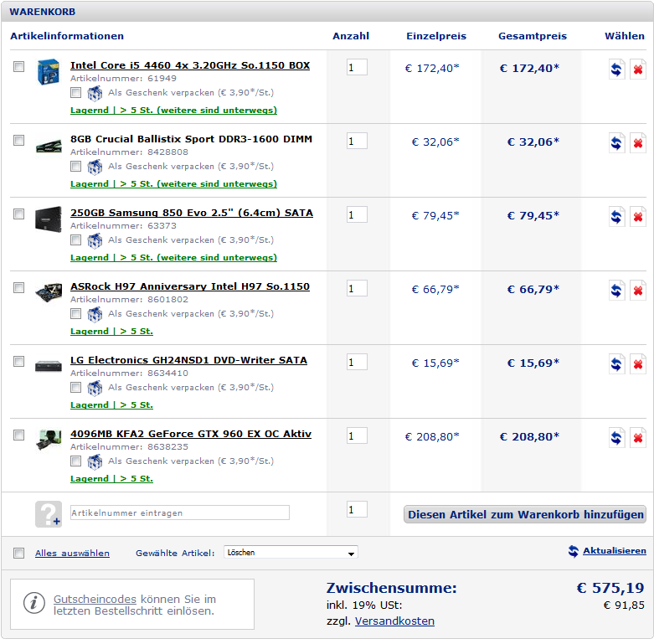Click gift box icon under ASRock H97

[x=95, y=315]
